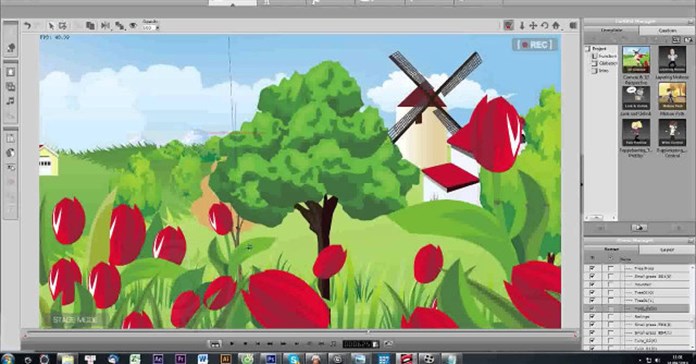Image resolution: width=696 pixels, height=364 pixels.
Task: Click the timeline scrub bar track
Action: [x=301, y=333]
